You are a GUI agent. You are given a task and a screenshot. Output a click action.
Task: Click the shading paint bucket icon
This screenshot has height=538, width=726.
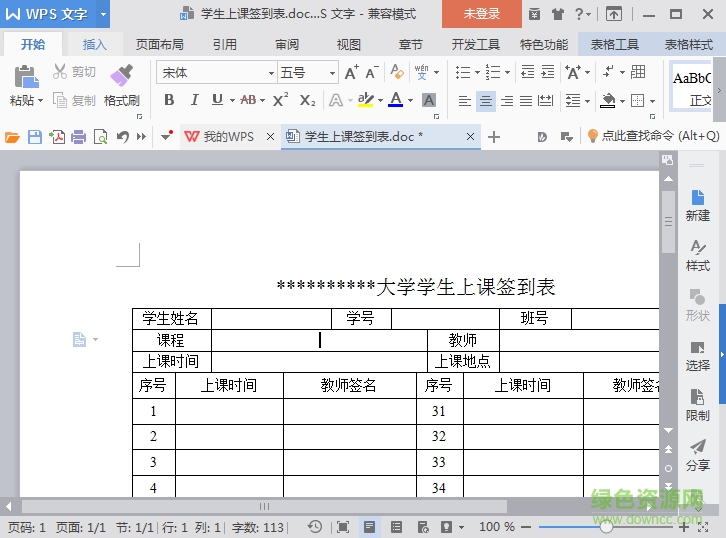click(x=608, y=100)
